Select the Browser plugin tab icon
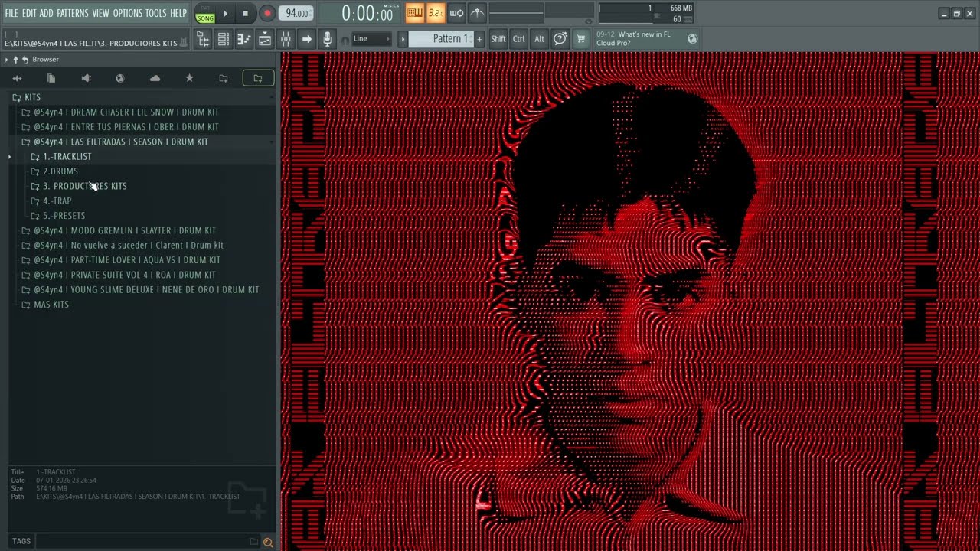 point(86,78)
